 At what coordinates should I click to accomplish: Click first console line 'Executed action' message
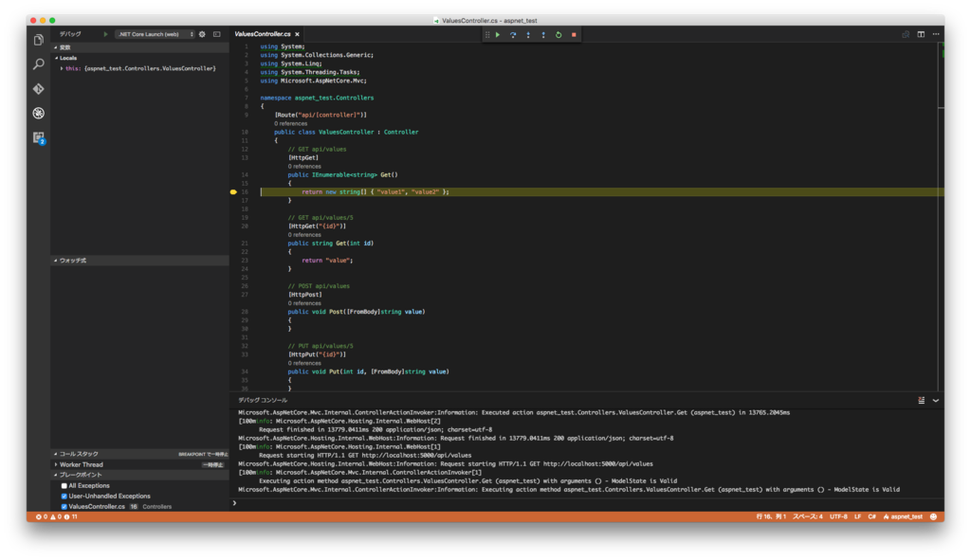pos(514,413)
